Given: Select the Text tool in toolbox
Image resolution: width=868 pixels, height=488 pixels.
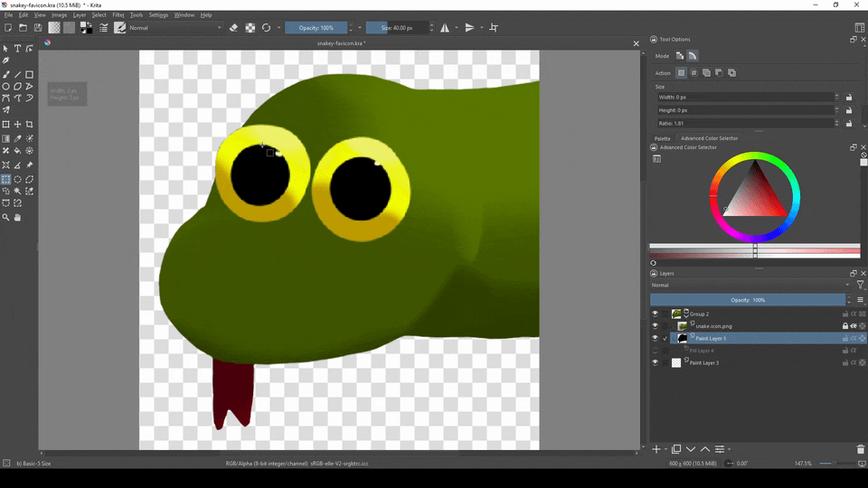Looking at the screenshot, I should tap(17, 49).
